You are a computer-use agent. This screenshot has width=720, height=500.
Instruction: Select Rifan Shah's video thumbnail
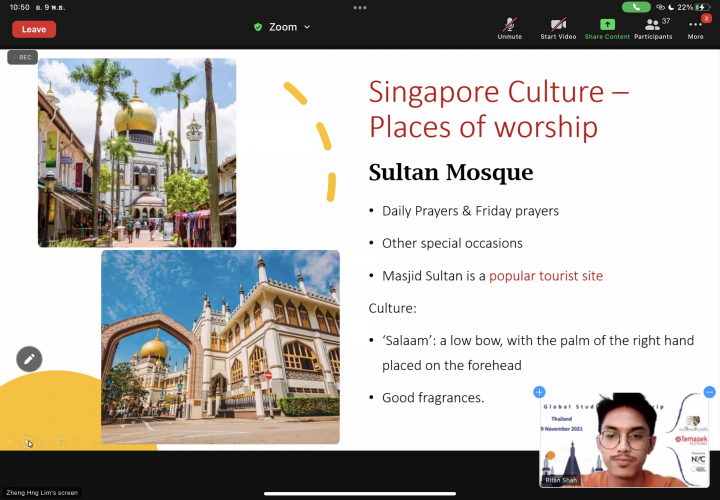coord(624,440)
